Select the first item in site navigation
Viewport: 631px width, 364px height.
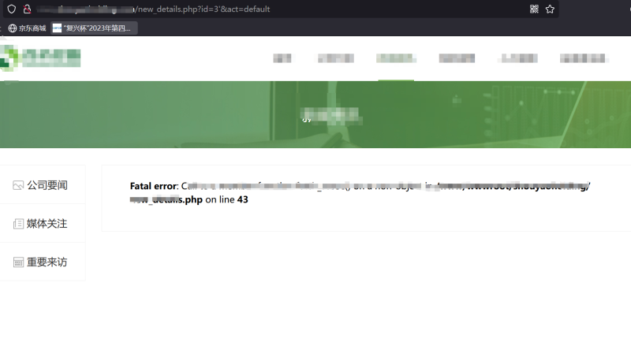(x=282, y=58)
